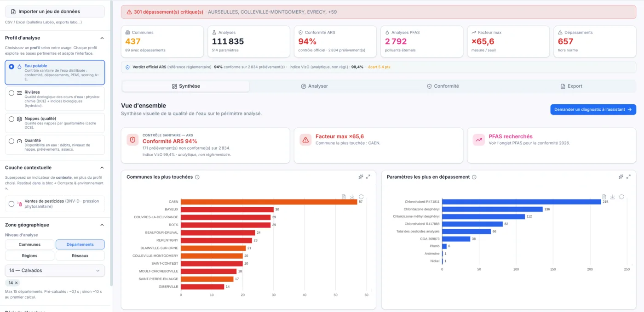644x312 pixels.
Task: Show info icon next to Paramètres les plus en dépassement
Action: pos(474,177)
